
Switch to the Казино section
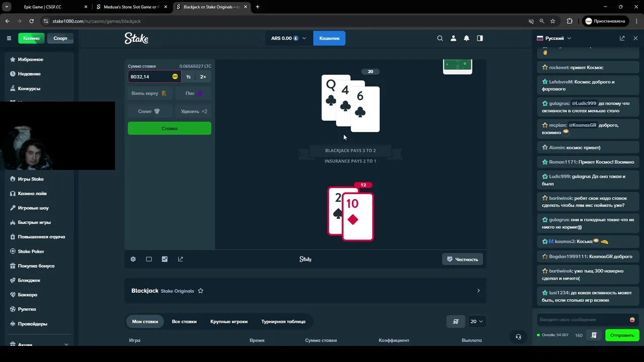click(31, 38)
